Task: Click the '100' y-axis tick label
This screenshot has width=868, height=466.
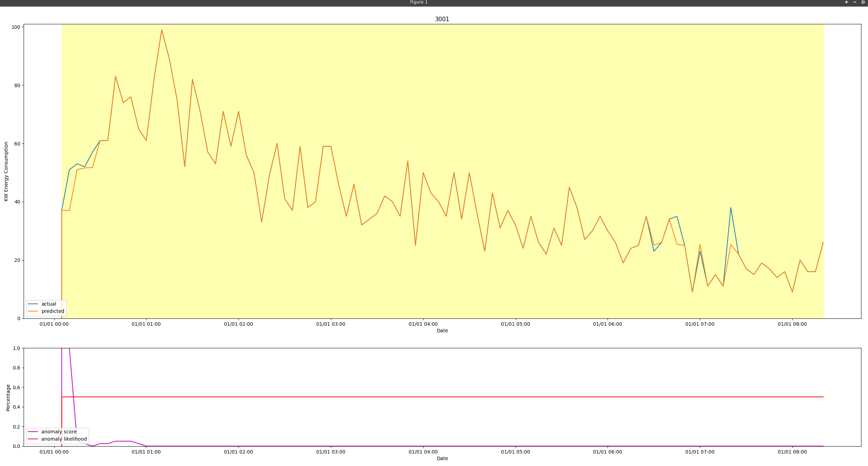Action: [x=16, y=27]
